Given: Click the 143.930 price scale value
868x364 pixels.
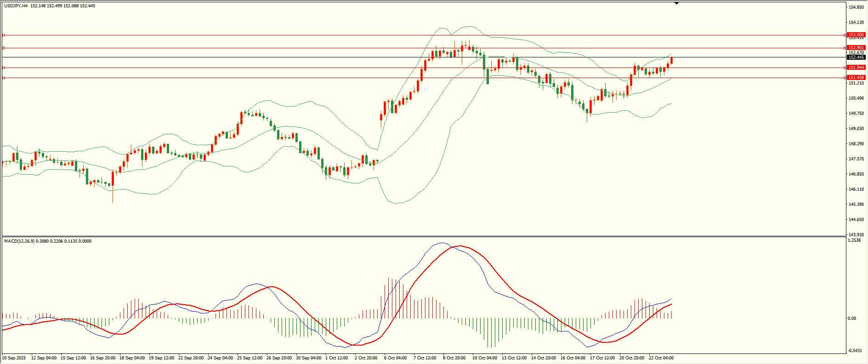Looking at the screenshot, I should (x=856, y=234).
